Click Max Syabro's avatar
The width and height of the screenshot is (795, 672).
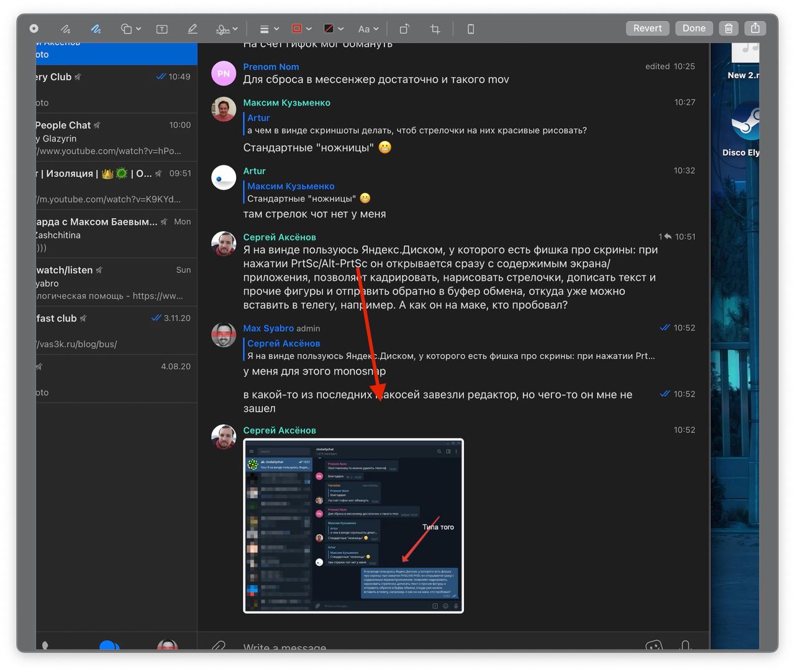tap(224, 335)
